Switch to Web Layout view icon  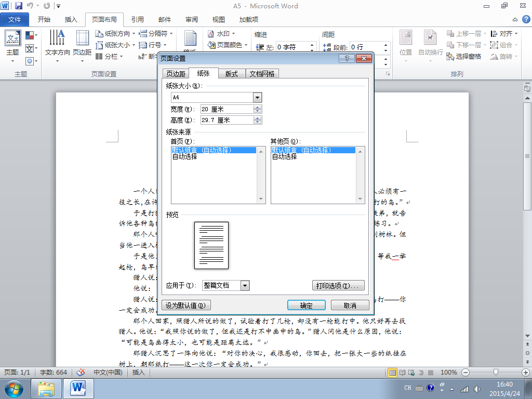411,373
